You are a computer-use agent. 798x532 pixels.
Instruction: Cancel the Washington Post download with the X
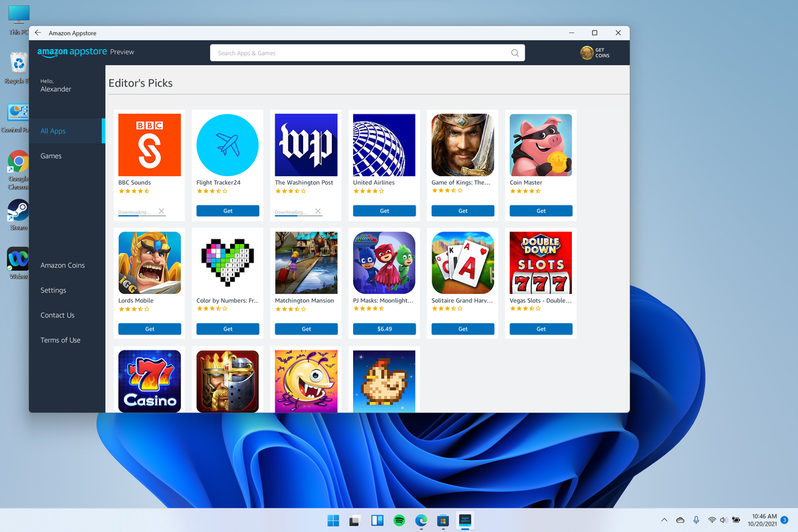pyautogui.click(x=317, y=212)
